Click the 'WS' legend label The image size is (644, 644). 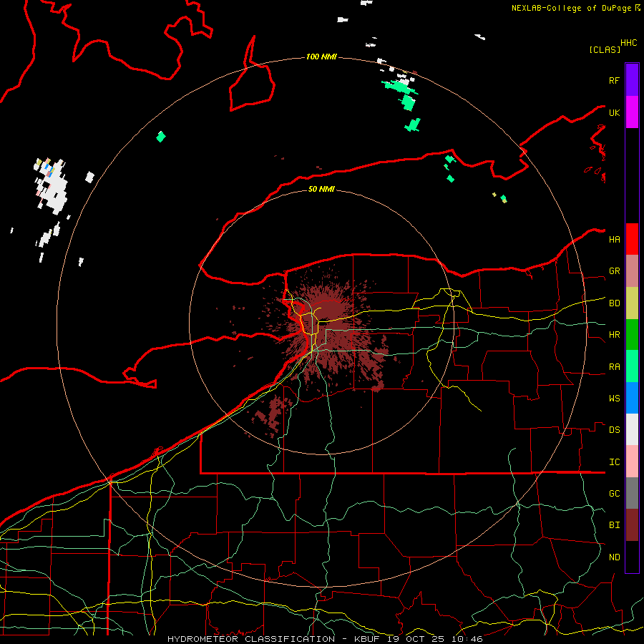(614, 399)
